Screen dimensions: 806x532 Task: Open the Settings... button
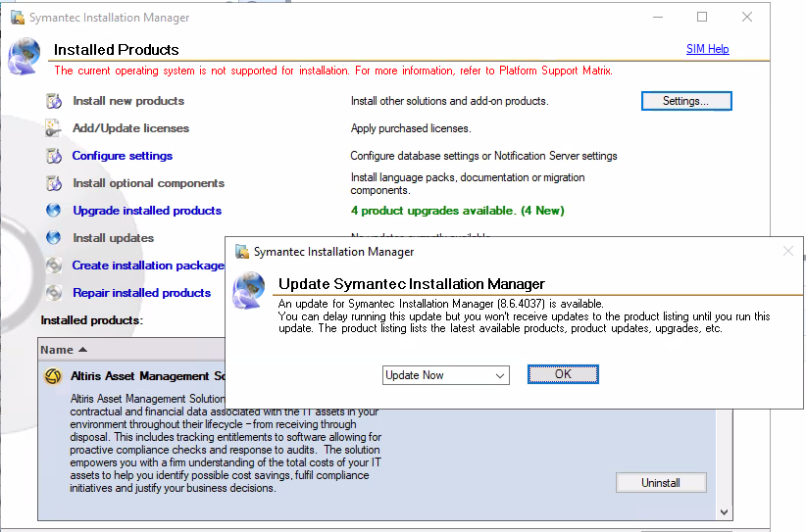tap(685, 101)
